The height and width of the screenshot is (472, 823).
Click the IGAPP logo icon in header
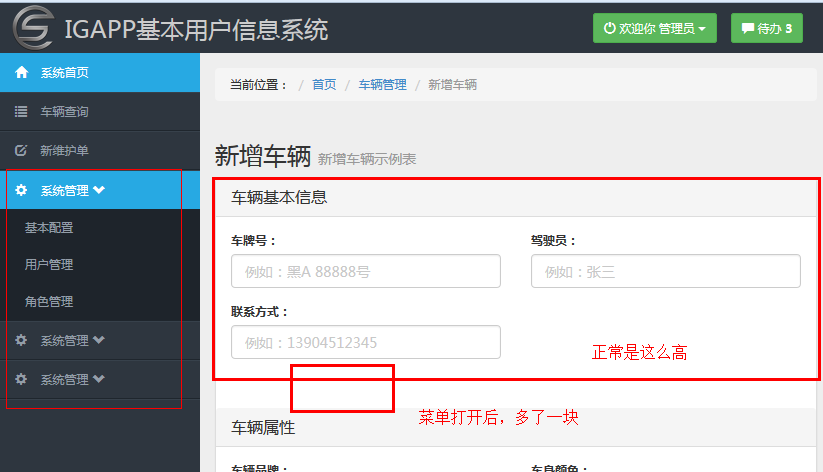[33, 27]
